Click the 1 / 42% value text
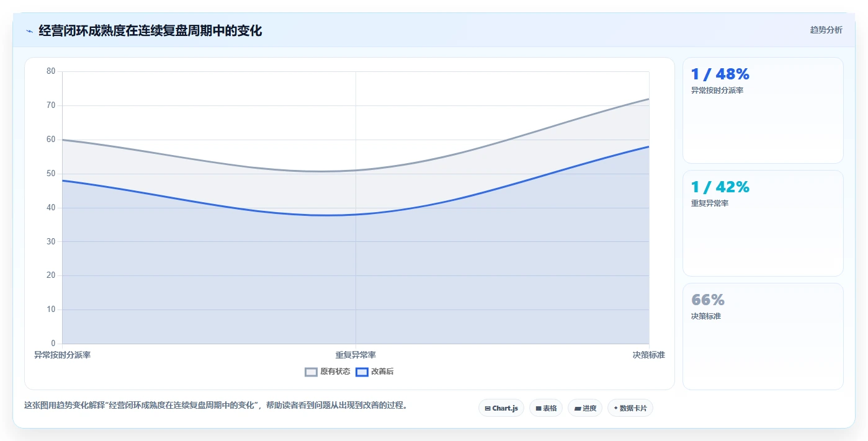 pos(720,187)
